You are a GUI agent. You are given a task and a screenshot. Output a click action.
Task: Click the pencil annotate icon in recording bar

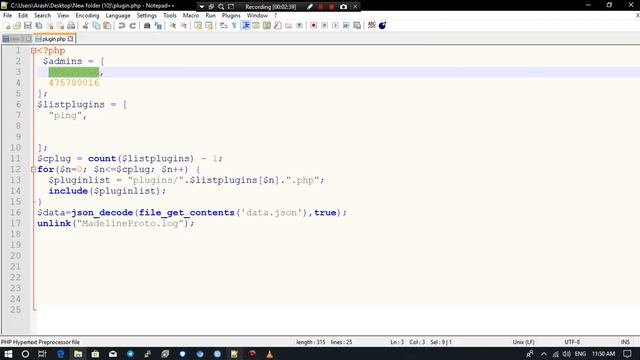(310, 7)
